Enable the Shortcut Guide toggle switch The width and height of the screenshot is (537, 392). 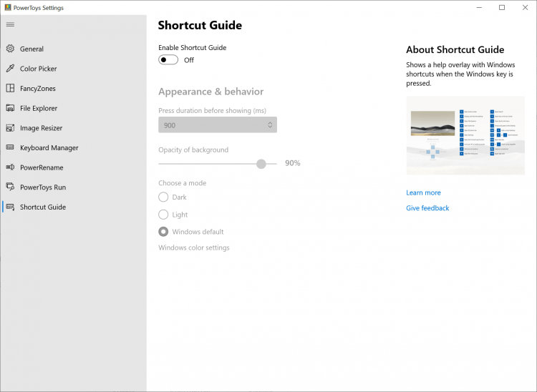pyautogui.click(x=168, y=60)
